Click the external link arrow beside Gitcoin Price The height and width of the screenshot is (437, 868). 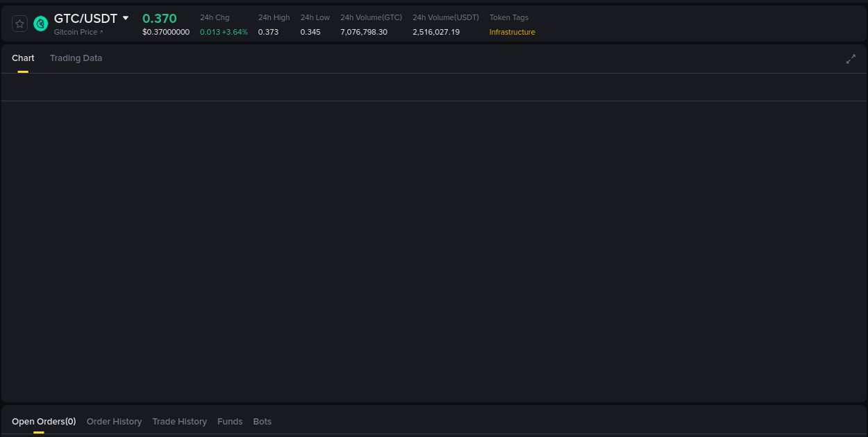click(x=101, y=31)
